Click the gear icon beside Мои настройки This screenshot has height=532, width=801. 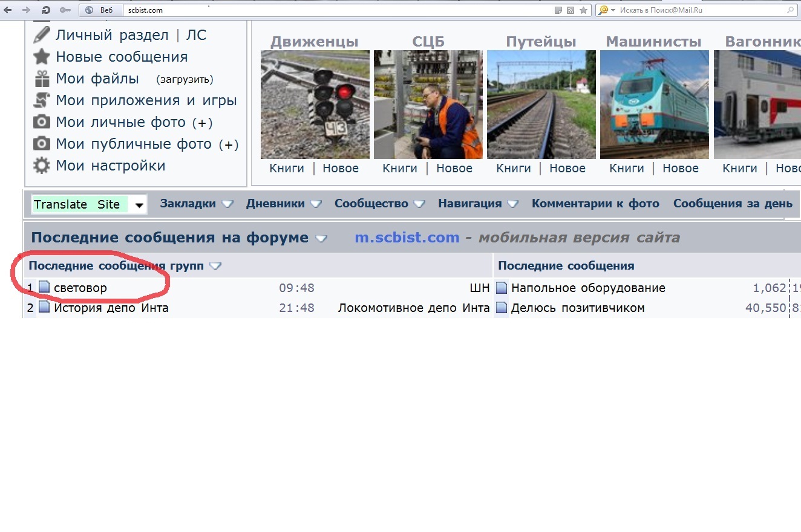pos(41,166)
